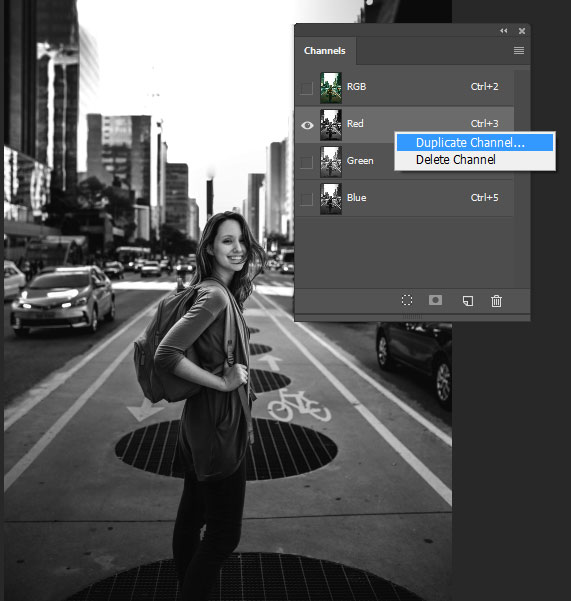Load channel as selection icon

(x=407, y=300)
